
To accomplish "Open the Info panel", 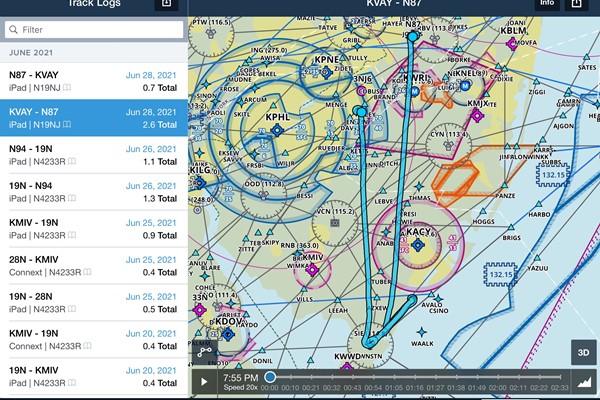I will (x=546, y=5).
